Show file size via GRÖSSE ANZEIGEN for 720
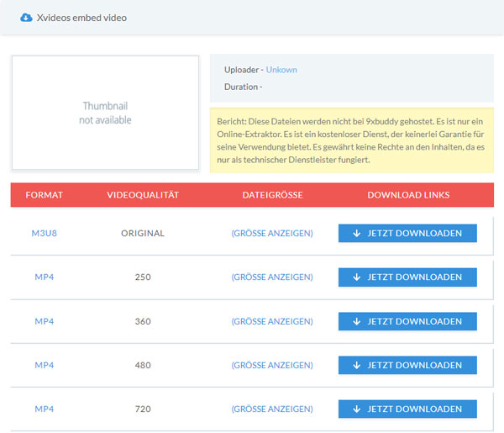The width and height of the screenshot is (504, 433). [271, 409]
